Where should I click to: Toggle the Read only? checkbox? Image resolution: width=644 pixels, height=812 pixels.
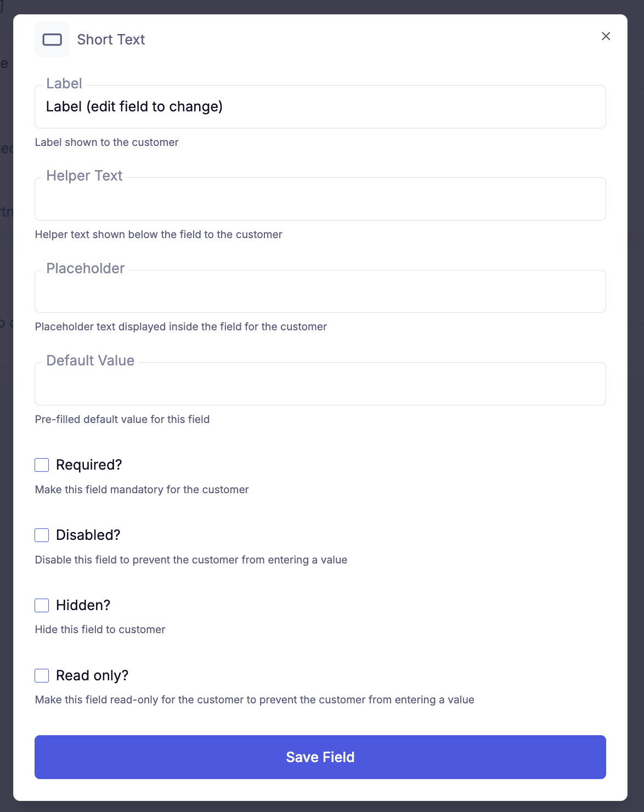pyautogui.click(x=42, y=675)
